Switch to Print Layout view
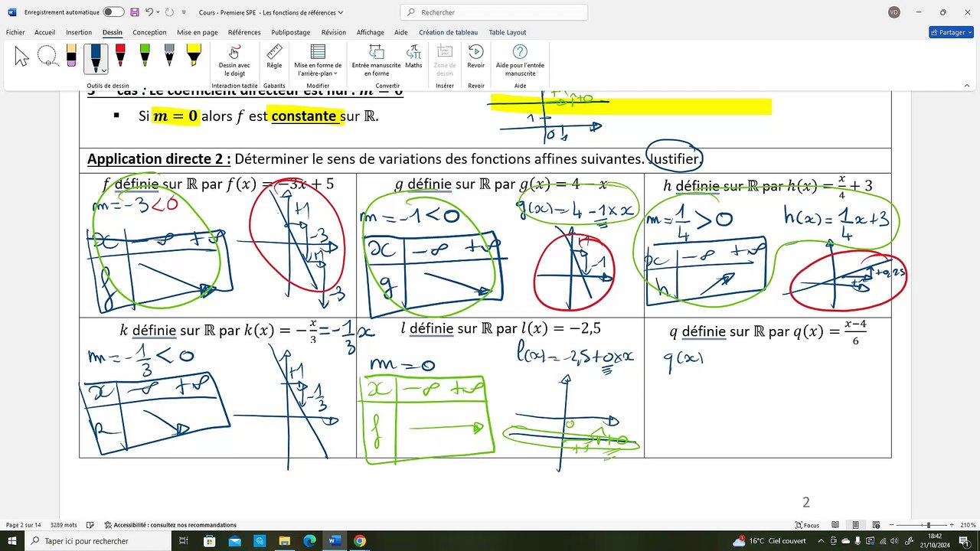The height and width of the screenshot is (551, 980). point(855,525)
